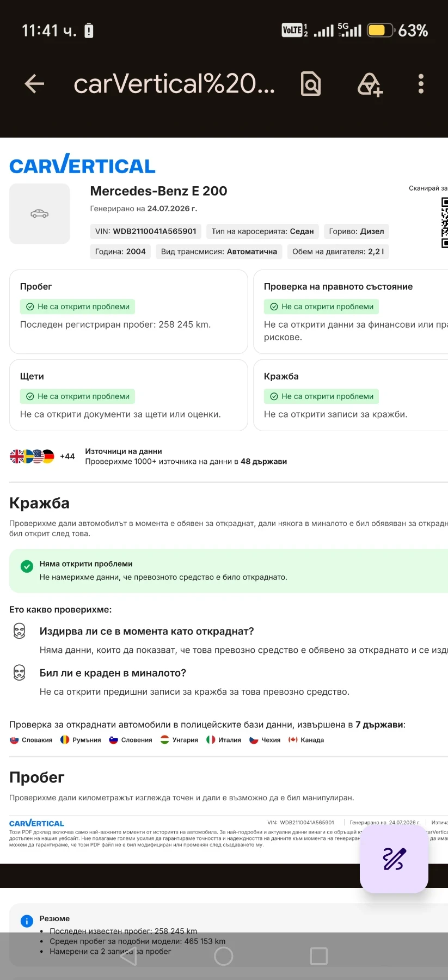Tap the floating edit annotate button
This screenshot has width=448, height=980.
394,859
